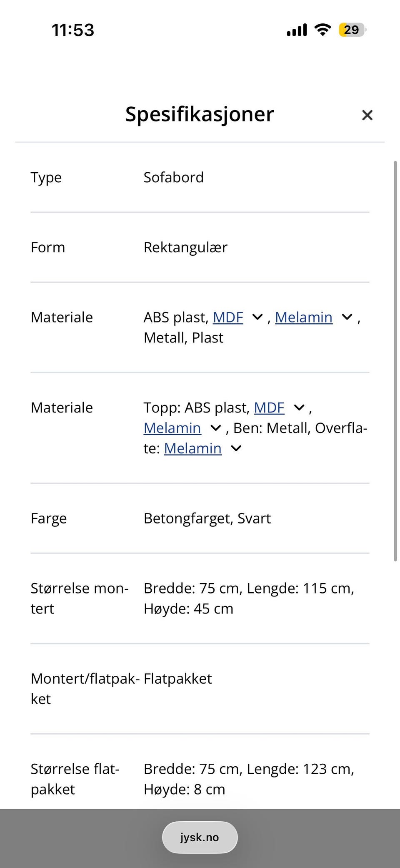This screenshot has height=868, width=400.
Task: Expand the chevron after Melamin in first Materiale row
Action: (x=347, y=317)
